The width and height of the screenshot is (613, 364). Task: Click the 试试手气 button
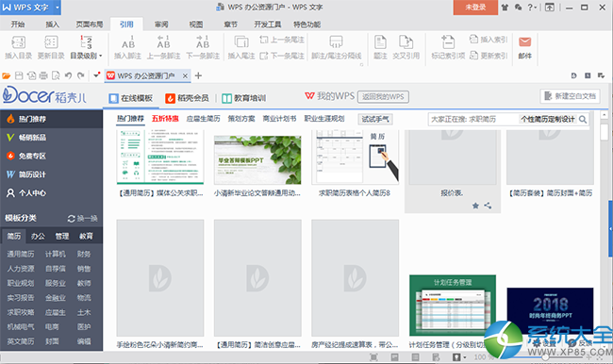375,119
